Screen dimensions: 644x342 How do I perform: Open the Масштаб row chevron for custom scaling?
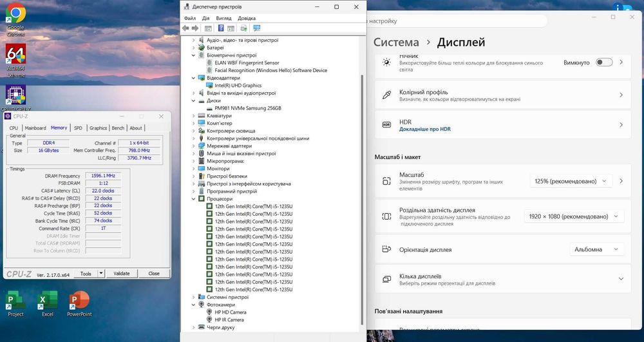click(621, 180)
